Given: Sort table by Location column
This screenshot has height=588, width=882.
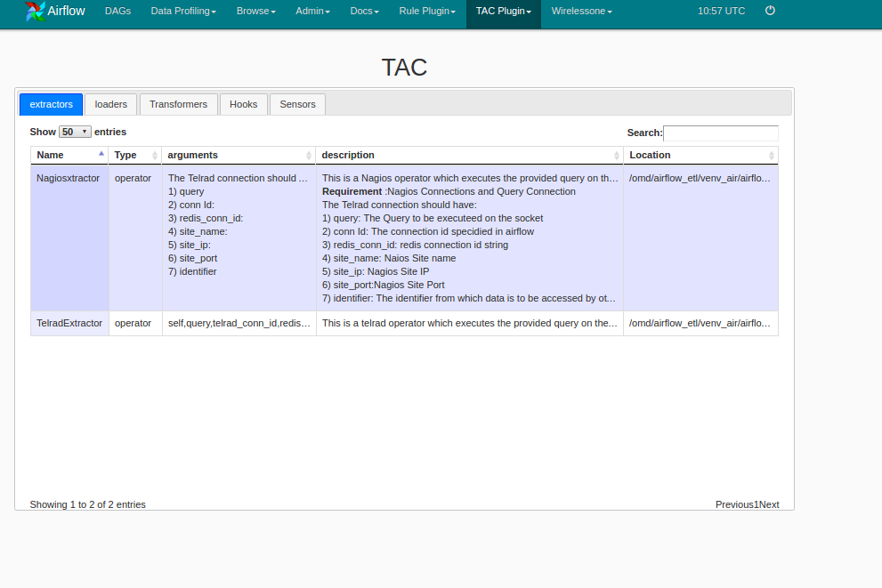Looking at the screenshot, I should (x=700, y=155).
